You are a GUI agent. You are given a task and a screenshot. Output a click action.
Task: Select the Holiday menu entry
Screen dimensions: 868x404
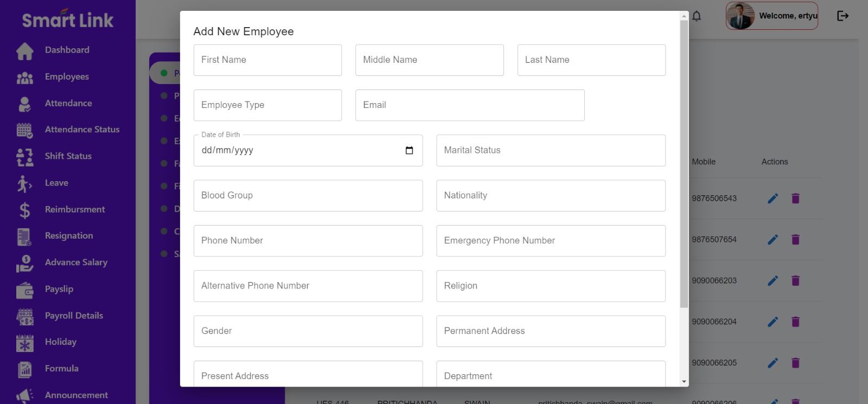tap(61, 342)
